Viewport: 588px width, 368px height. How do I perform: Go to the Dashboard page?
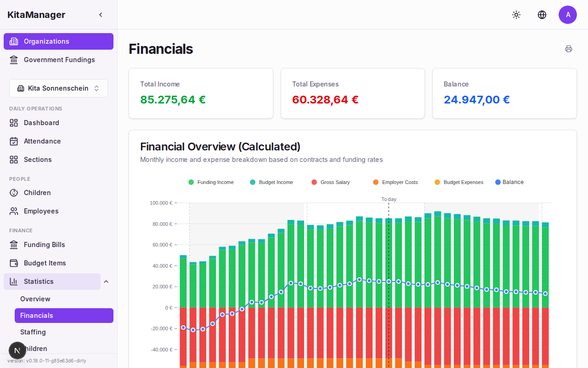click(x=41, y=123)
